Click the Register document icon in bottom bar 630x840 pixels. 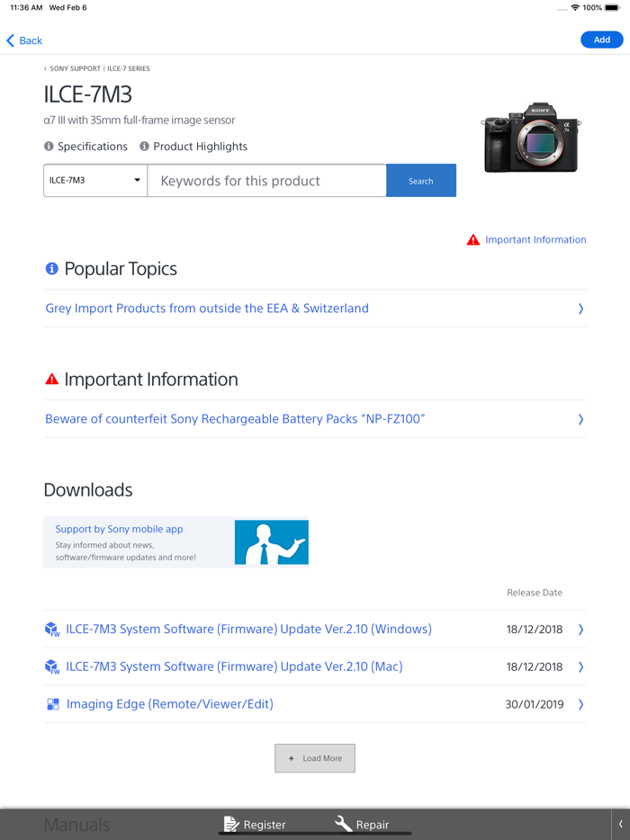point(231,824)
